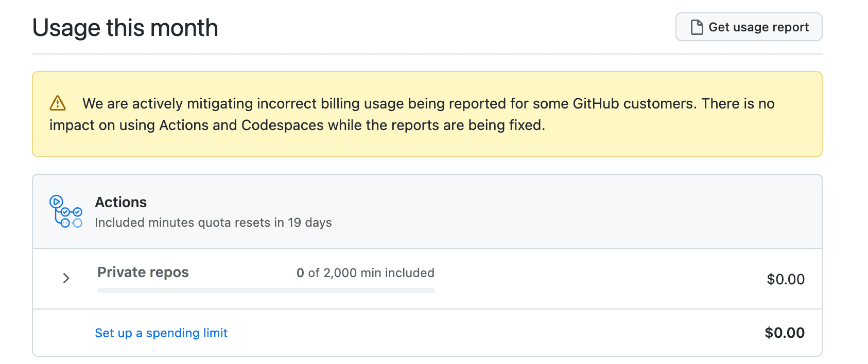Expand the Private repos row chevron
The image size is (868, 364).
pos(66,278)
